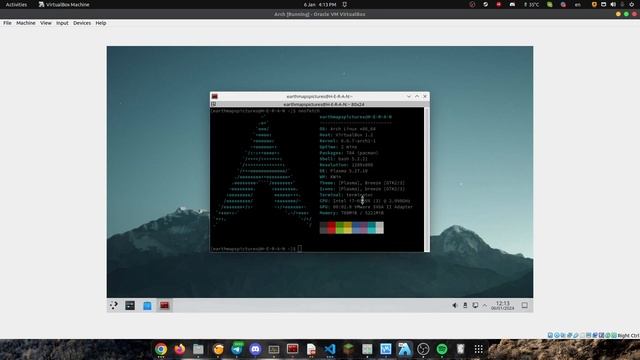Open the Help menu
Viewport: 640px width, 360px height.
tap(101, 23)
